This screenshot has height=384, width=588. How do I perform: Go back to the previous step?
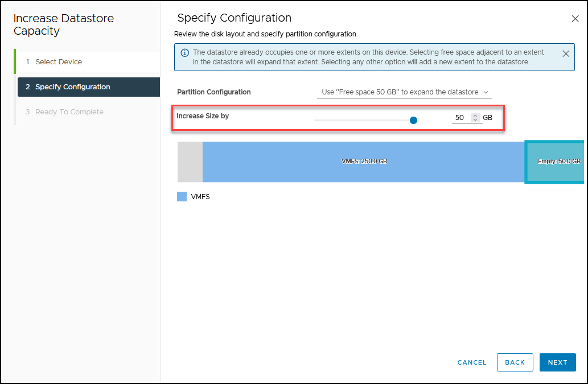click(515, 362)
